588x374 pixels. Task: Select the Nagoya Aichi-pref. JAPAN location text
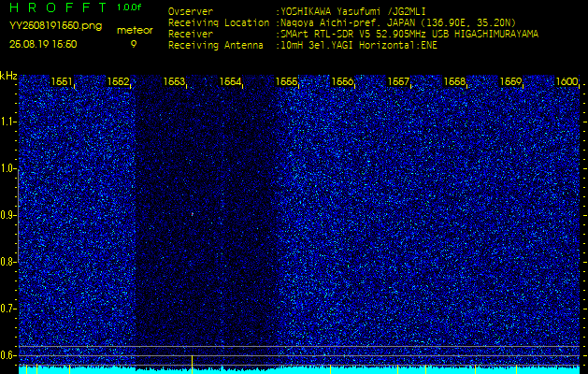click(x=398, y=22)
